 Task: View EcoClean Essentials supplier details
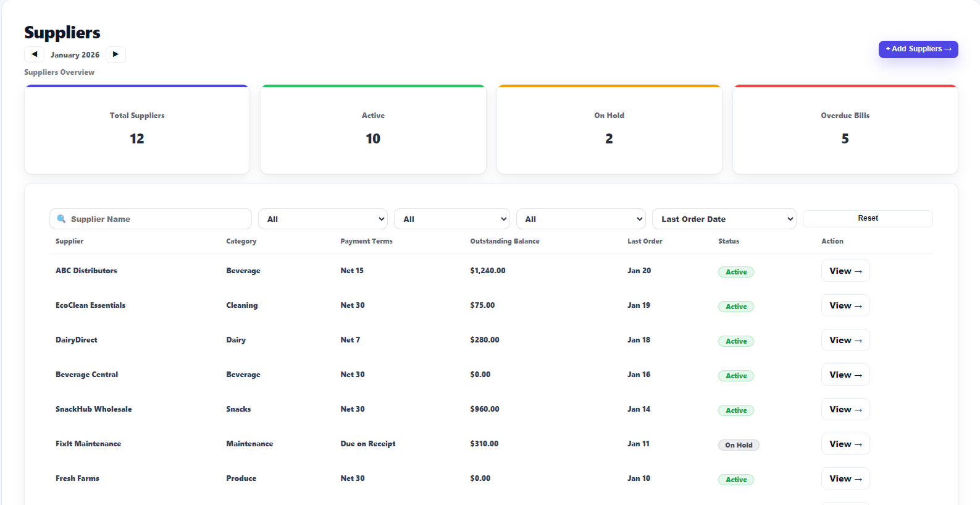coord(845,305)
